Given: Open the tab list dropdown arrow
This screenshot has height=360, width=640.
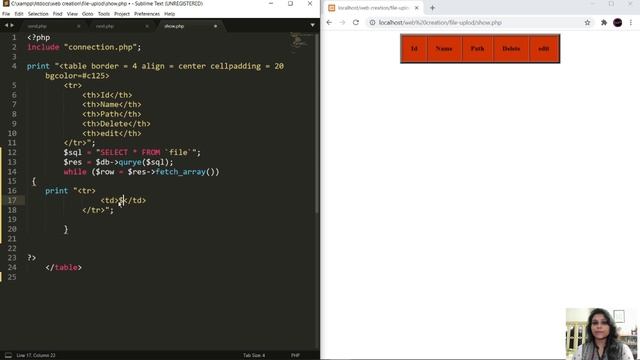Looking at the screenshot, I should point(312,25).
